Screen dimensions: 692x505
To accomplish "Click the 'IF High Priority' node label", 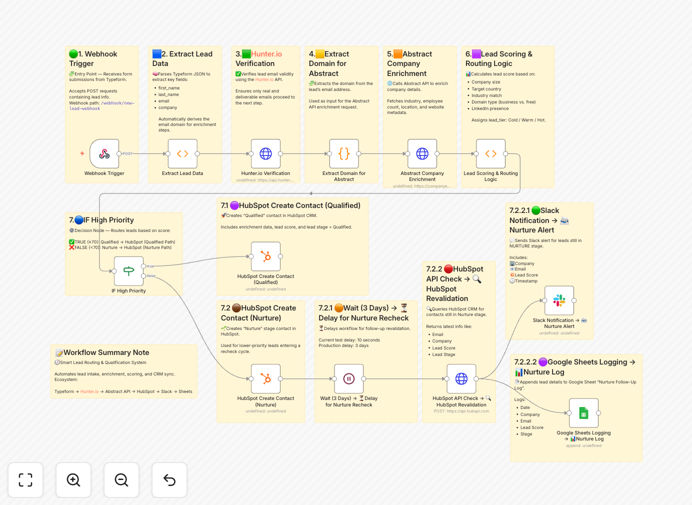I will point(128,291).
